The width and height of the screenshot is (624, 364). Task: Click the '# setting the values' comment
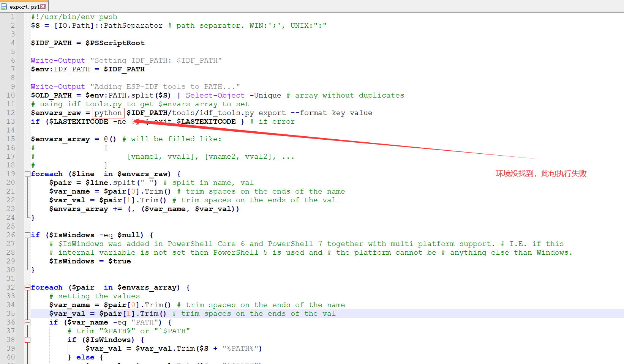[95, 296]
